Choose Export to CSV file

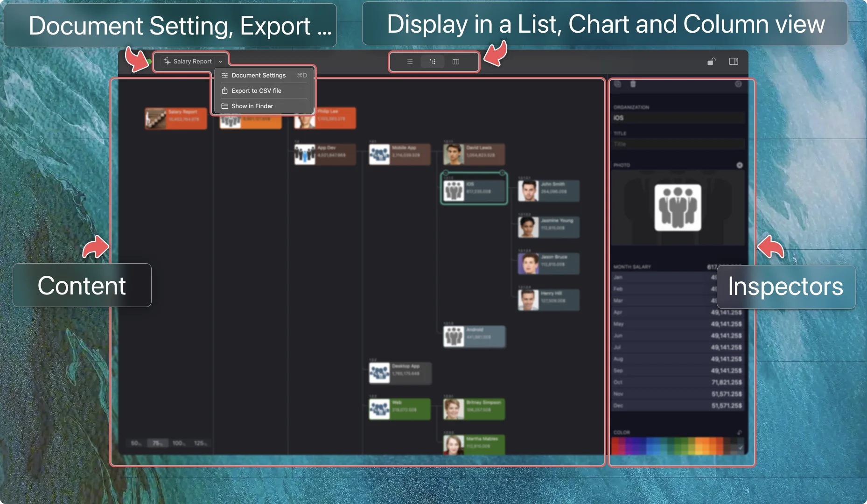click(256, 91)
